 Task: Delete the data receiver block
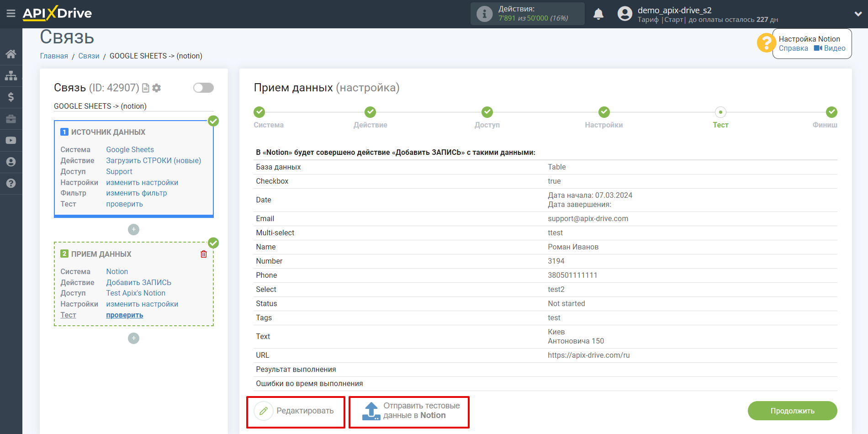[x=204, y=254]
